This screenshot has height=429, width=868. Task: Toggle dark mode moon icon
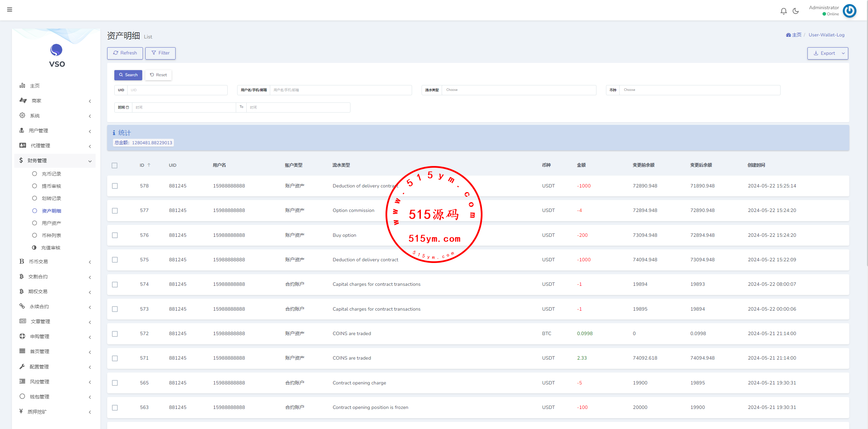click(796, 11)
